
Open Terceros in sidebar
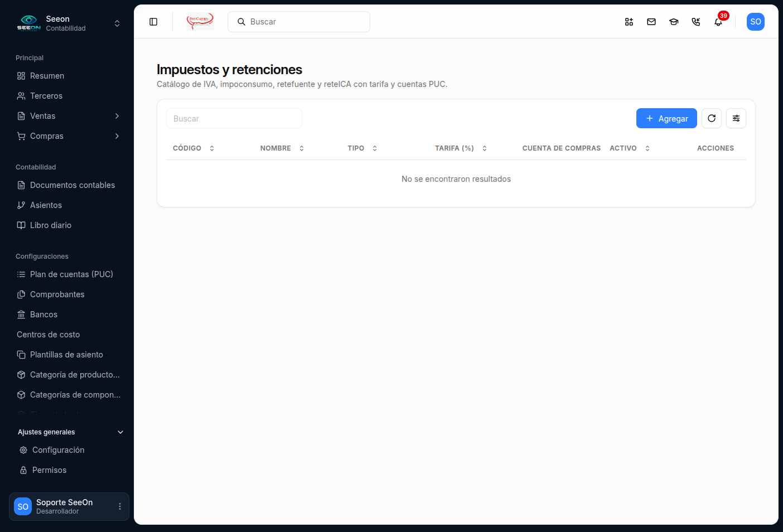(69, 96)
